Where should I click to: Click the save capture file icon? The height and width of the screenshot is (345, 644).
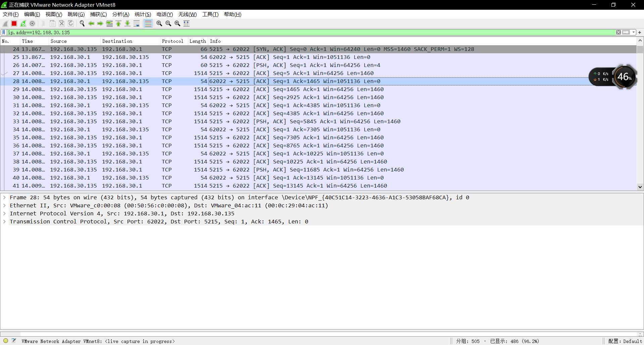[x=53, y=23]
